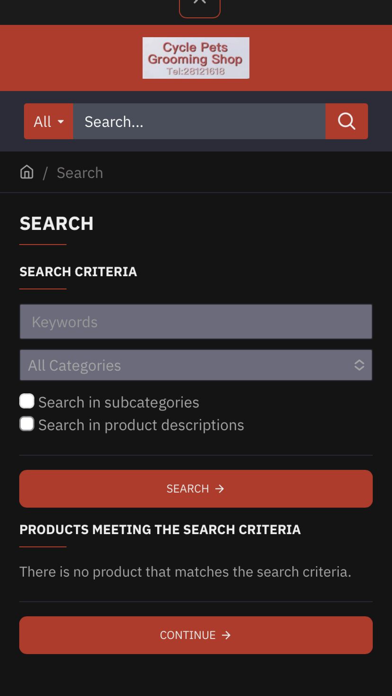Go to home via house icon
Image resolution: width=392 pixels, height=696 pixels.
coord(27,172)
